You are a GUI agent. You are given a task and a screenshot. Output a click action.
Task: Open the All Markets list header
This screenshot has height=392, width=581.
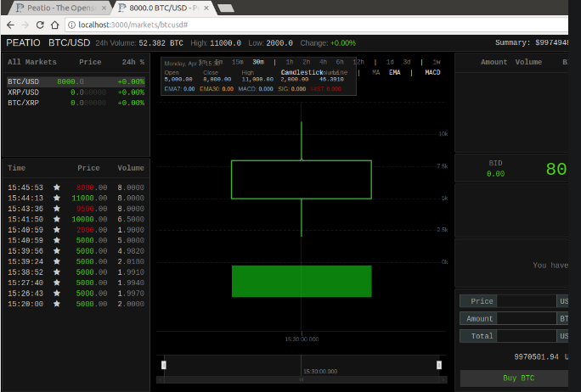tap(32, 62)
